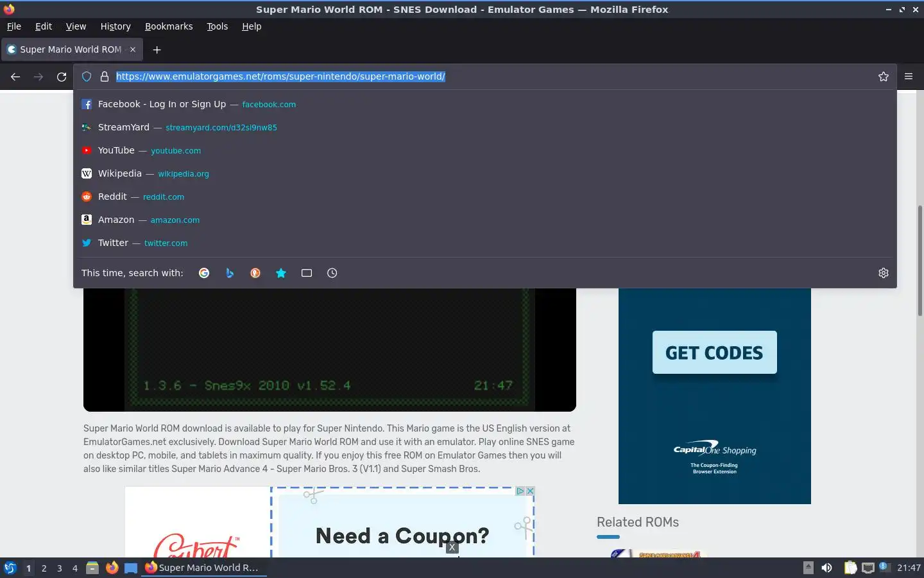The image size is (924, 578).
Task: Close the coupon ad with X icon
Action: (x=530, y=491)
